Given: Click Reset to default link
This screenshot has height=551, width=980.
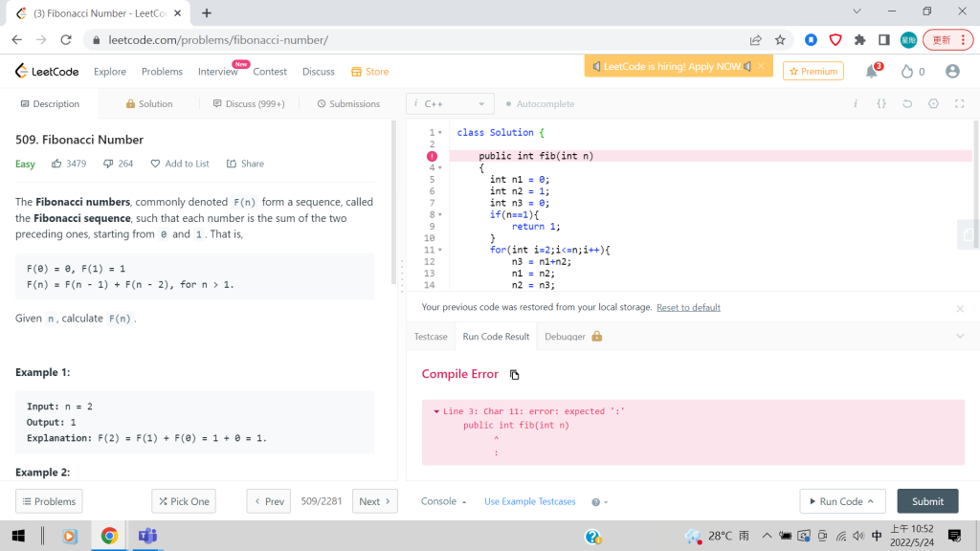Looking at the screenshot, I should coord(688,307).
